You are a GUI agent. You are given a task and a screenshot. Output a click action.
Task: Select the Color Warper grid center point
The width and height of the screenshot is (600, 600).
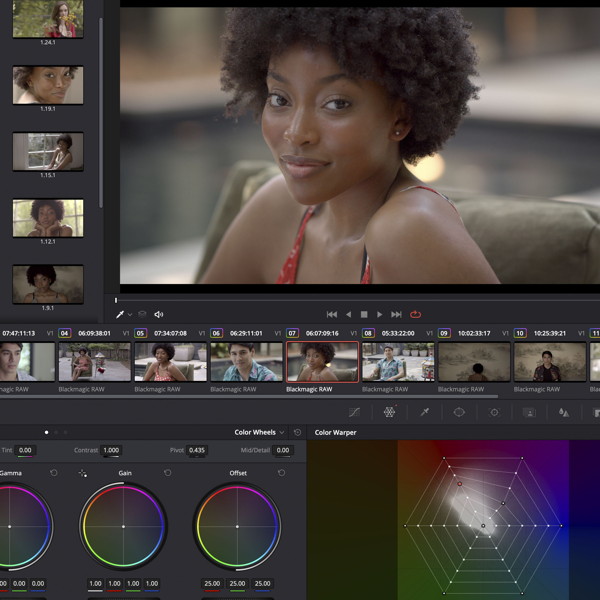click(483, 526)
